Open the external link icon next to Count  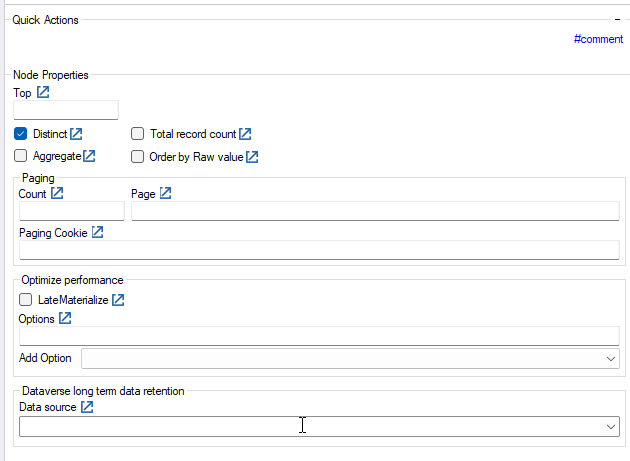click(57, 193)
